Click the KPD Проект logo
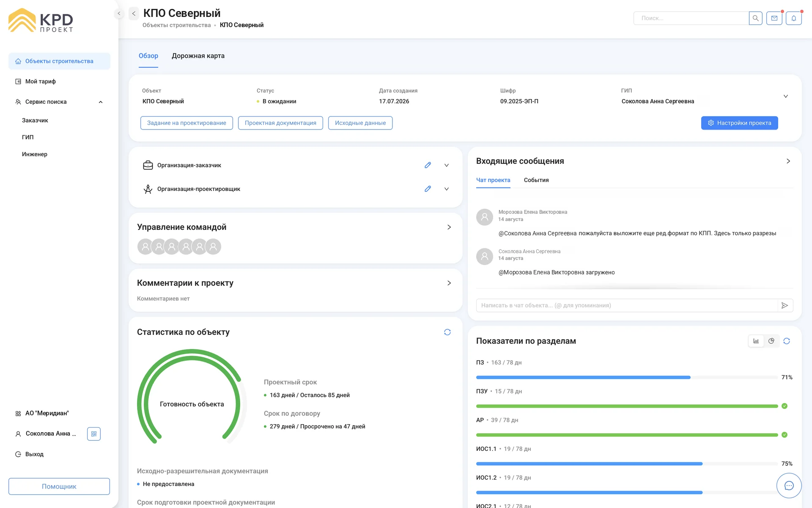 pos(41,20)
